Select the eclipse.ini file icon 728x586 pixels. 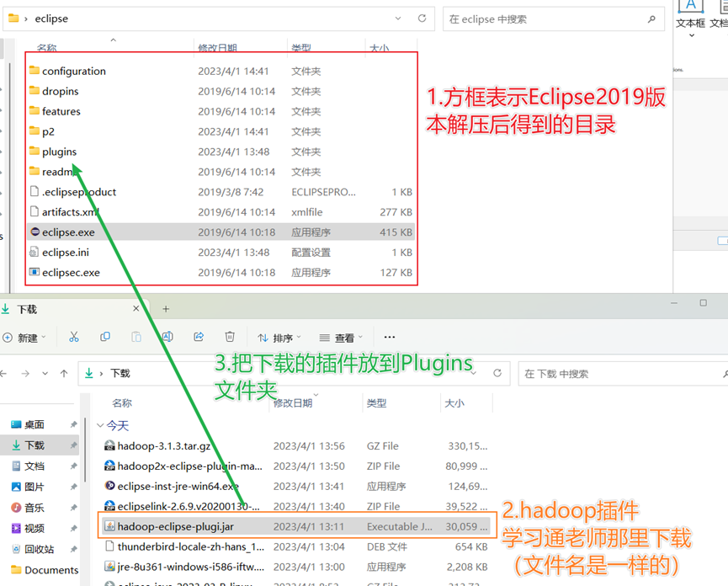(34, 252)
